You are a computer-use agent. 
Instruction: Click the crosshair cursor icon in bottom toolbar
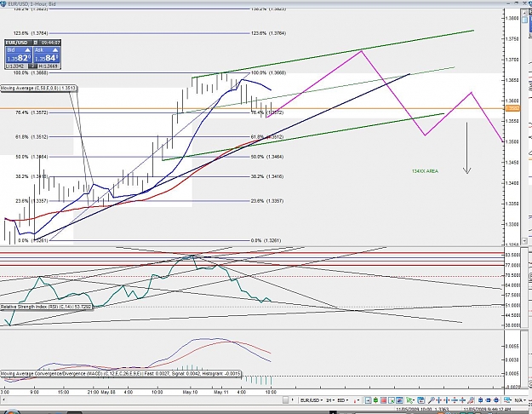368,400
